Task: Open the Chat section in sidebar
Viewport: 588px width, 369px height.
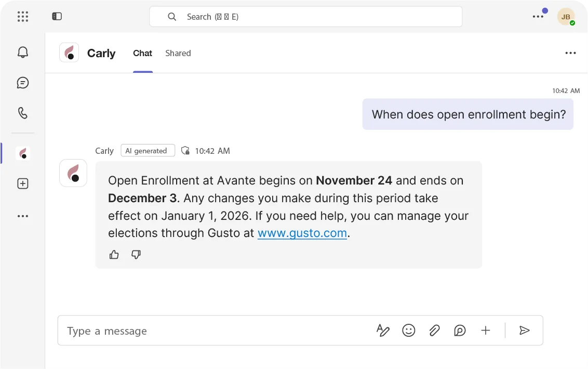Action: point(23,83)
